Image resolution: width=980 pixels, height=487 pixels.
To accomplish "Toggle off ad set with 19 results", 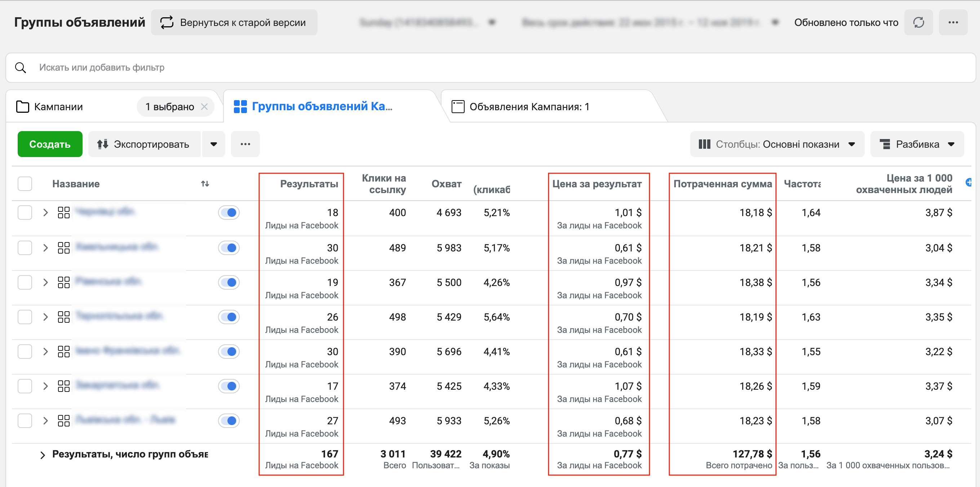I will pos(229,282).
